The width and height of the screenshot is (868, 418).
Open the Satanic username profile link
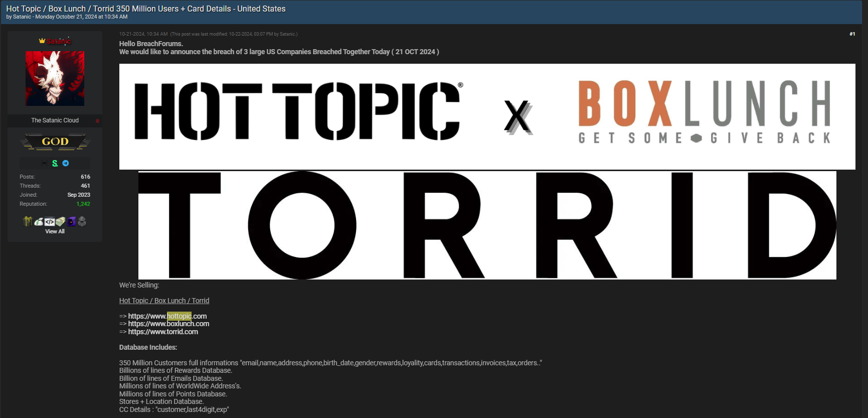[59, 41]
